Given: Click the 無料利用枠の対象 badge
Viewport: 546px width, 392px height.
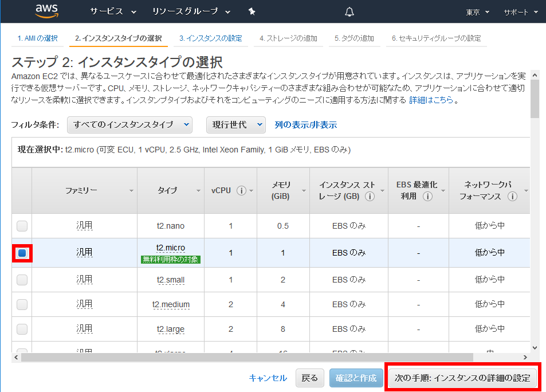Looking at the screenshot, I should 171,259.
